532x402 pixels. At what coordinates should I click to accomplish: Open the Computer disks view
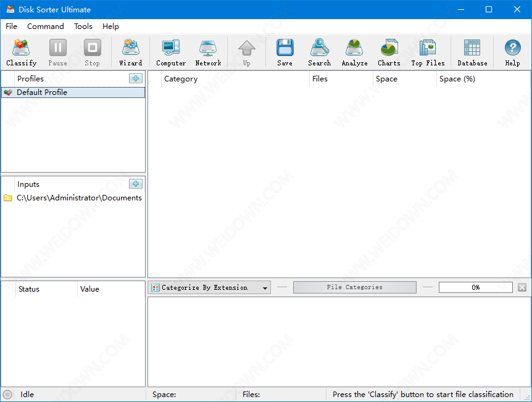171,52
